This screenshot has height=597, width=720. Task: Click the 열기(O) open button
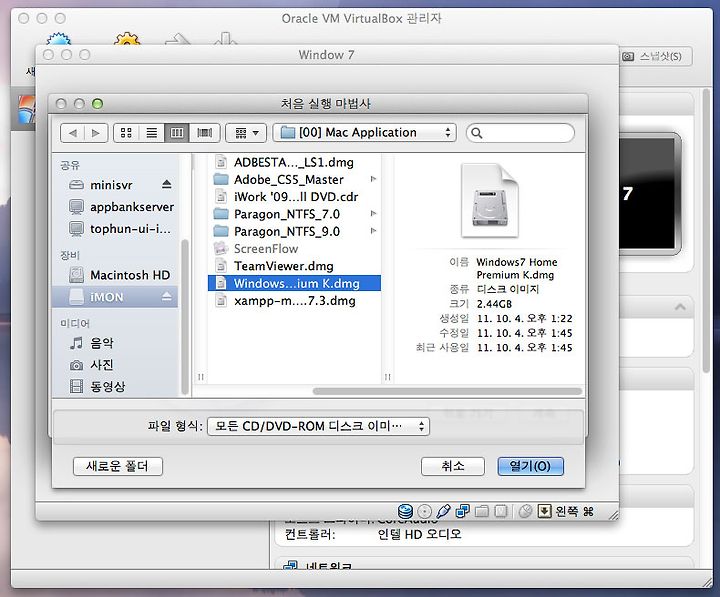point(530,466)
